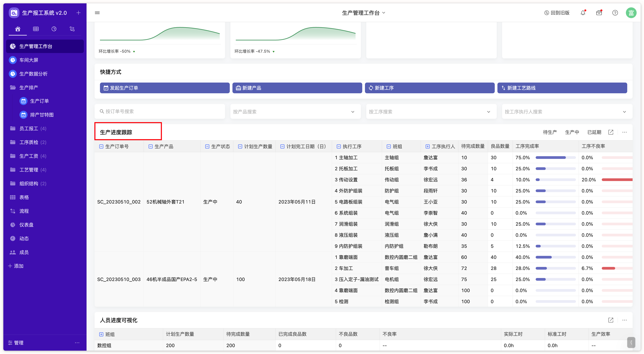The height and width of the screenshot is (354, 644).
Task: Open fullscreen icon for 生产进度跟踪
Action: (x=611, y=132)
